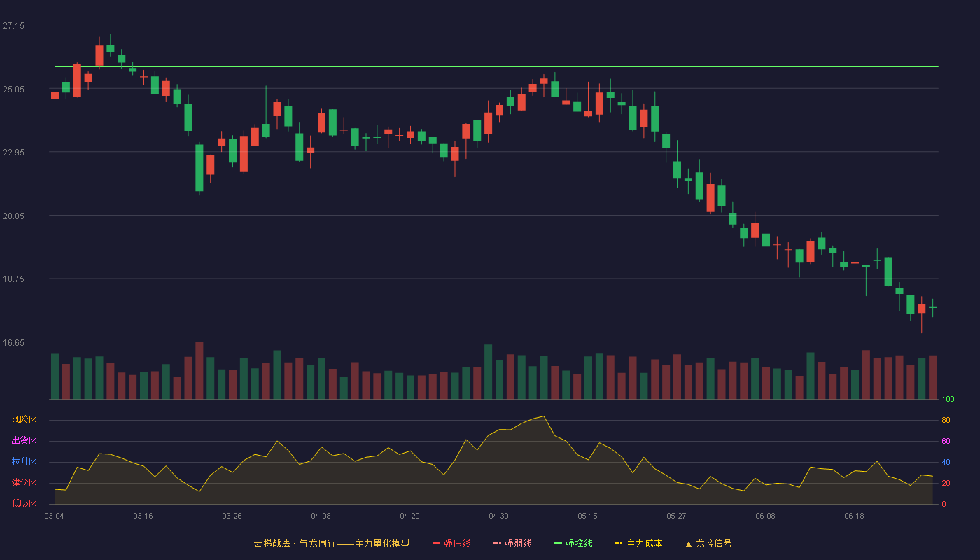Select the 低吸区 zone label
This screenshot has width=980, height=560.
[24, 503]
